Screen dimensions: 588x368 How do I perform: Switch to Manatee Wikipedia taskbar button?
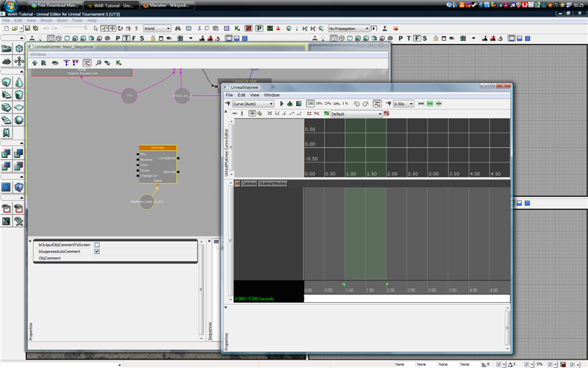click(167, 6)
